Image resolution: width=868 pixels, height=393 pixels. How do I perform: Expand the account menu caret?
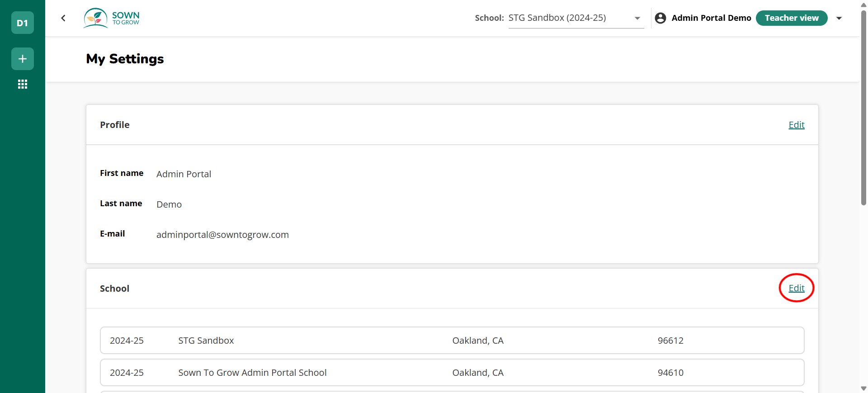tap(839, 19)
